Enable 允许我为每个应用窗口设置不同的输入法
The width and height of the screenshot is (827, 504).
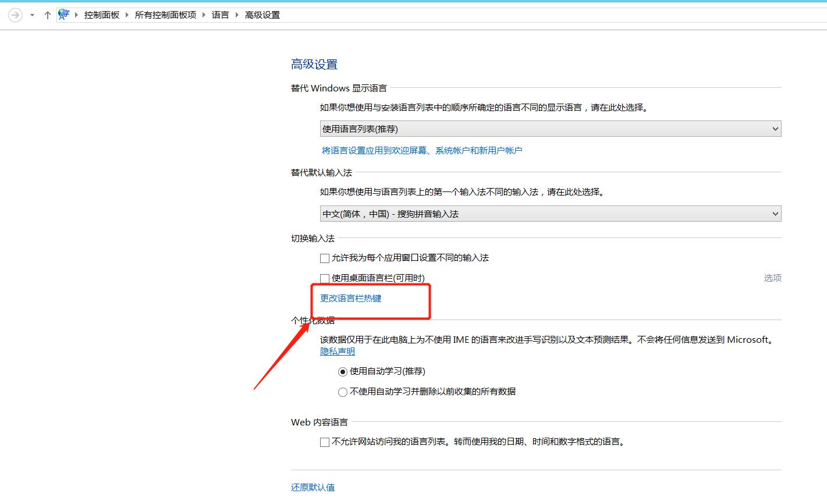coord(324,258)
